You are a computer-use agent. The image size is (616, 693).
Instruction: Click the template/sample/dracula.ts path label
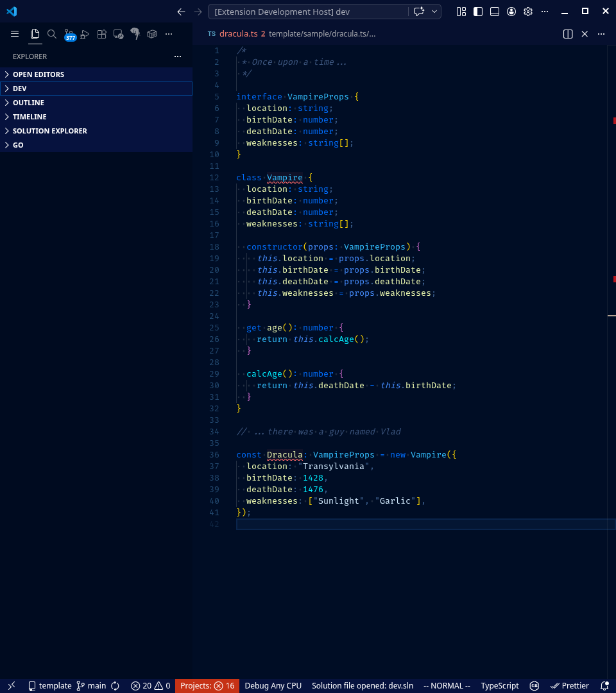(x=322, y=34)
